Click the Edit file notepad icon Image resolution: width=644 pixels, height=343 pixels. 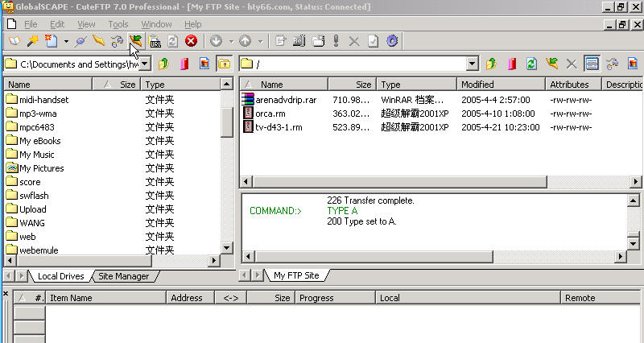tap(280, 41)
